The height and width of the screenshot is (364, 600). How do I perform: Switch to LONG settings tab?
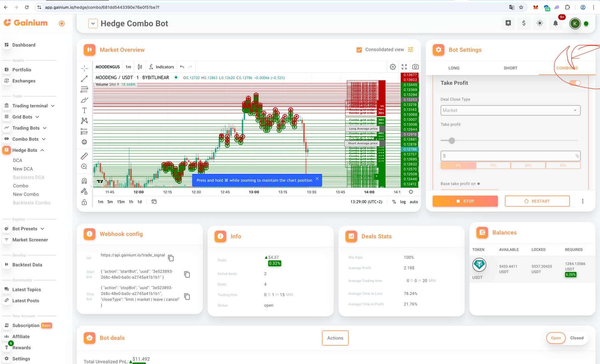(454, 68)
